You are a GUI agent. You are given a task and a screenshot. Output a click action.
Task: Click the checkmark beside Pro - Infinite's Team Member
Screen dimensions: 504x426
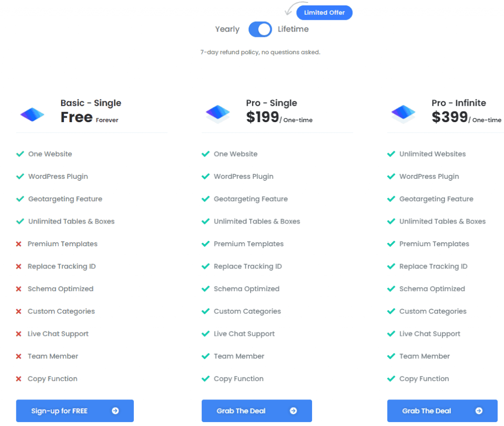[391, 357]
